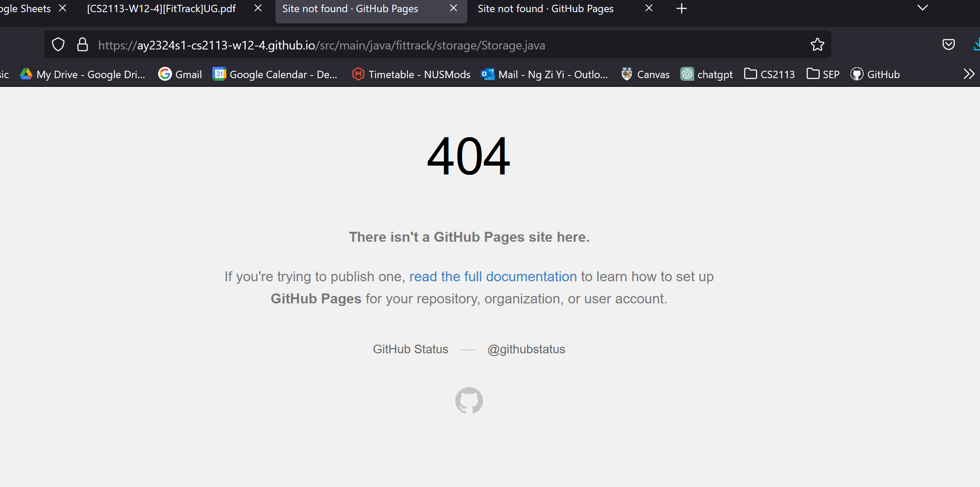The height and width of the screenshot is (487, 980).
Task: Click the GitHub Octocat logo at bottom
Action: pyautogui.click(x=469, y=400)
